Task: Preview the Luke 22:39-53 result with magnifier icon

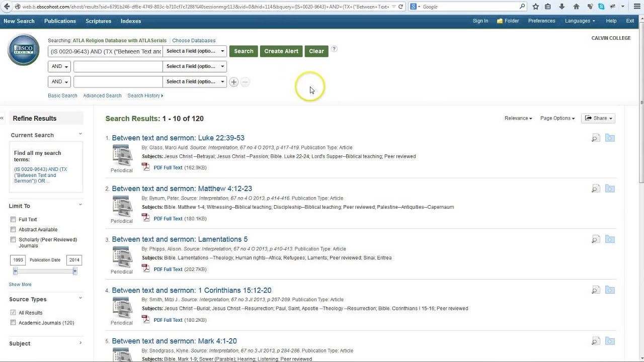Action: pyautogui.click(x=596, y=138)
